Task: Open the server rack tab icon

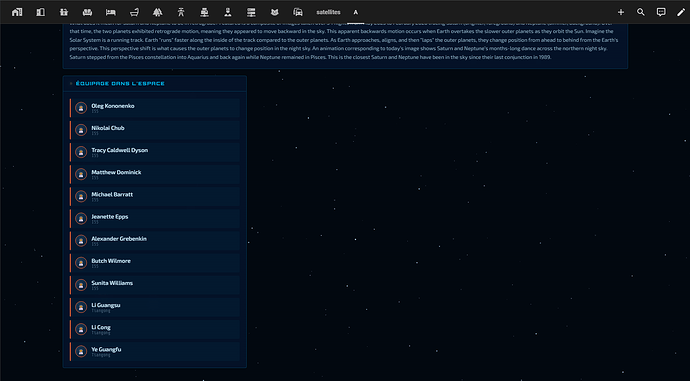Action: pyautogui.click(x=251, y=12)
